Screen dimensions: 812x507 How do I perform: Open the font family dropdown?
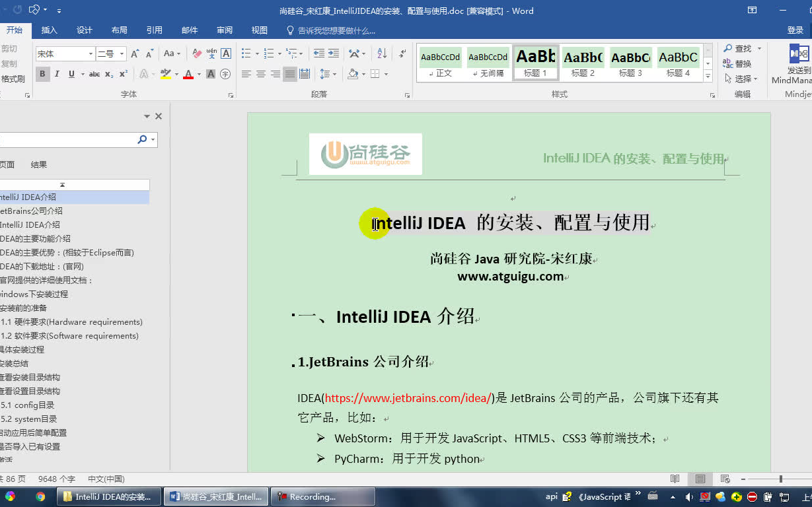pyautogui.click(x=91, y=54)
